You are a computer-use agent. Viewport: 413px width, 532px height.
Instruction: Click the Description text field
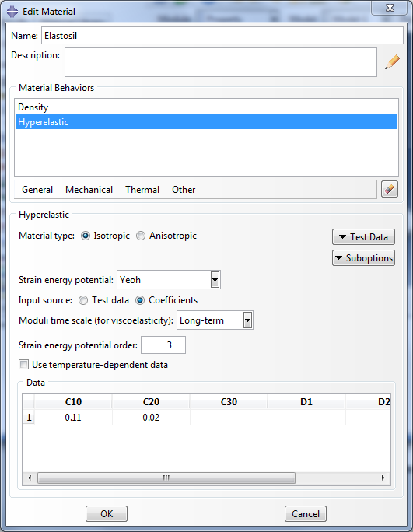221,62
